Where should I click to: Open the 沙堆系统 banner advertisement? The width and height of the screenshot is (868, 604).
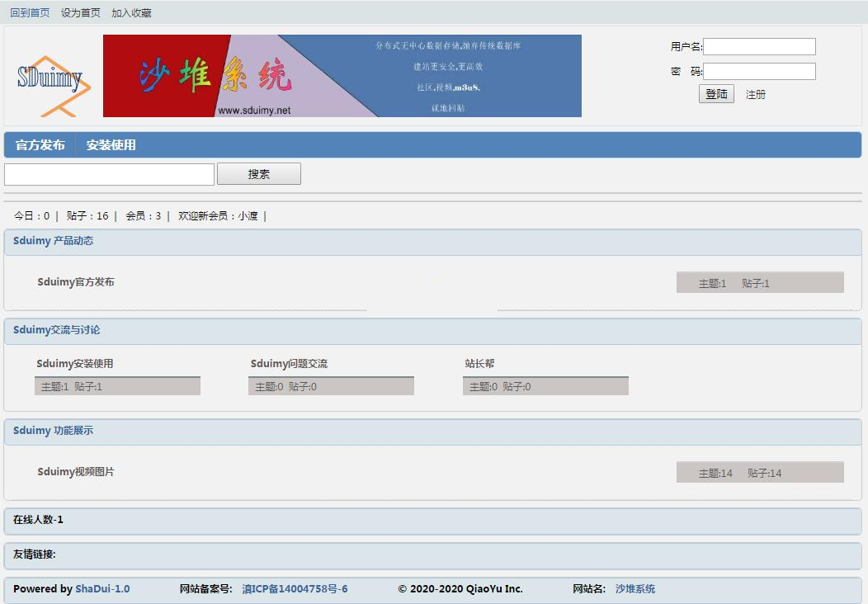(342, 76)
